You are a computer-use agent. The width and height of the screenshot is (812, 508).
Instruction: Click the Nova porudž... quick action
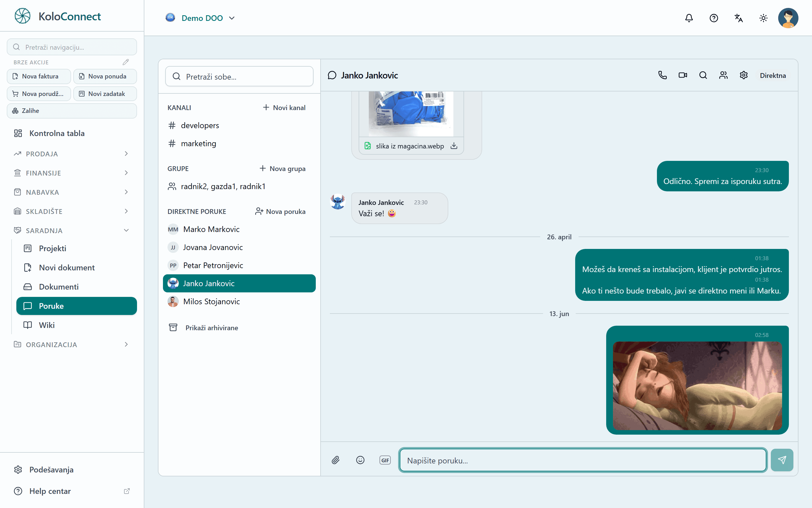click(x=39, y=94)
